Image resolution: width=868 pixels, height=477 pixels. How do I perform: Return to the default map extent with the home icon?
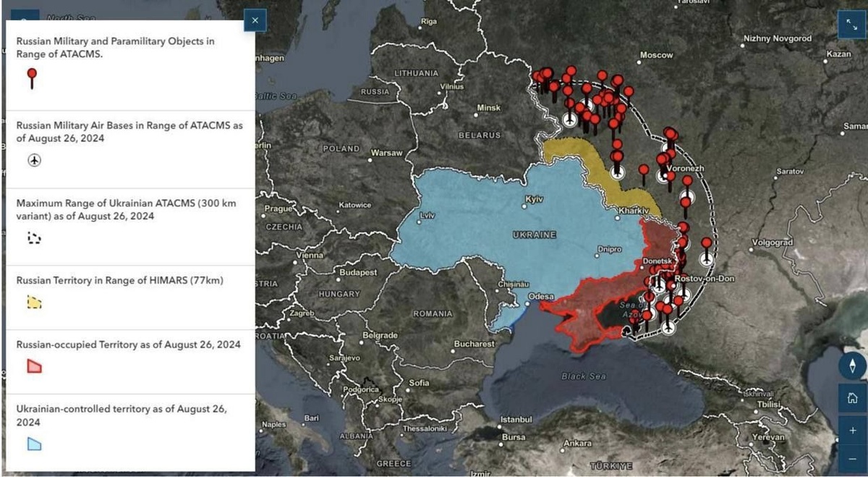[853, 398]
